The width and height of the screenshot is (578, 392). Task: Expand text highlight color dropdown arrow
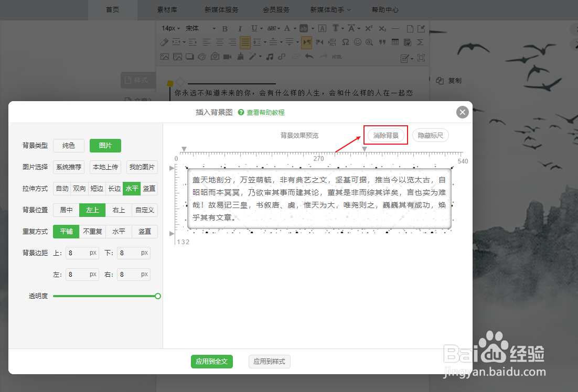[x=313, y=29]
